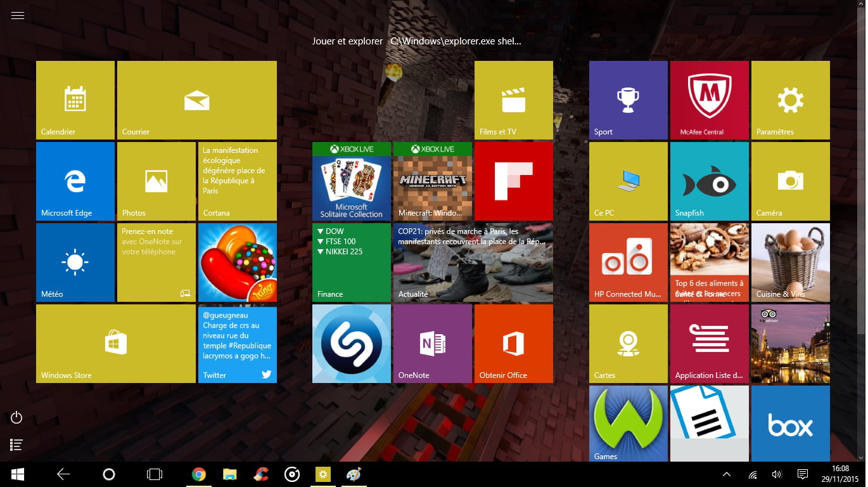The width and height of the screenshot is (868, 487).
Task: Launch Minecraft Windows 10 tile
Action: point(433,181)
